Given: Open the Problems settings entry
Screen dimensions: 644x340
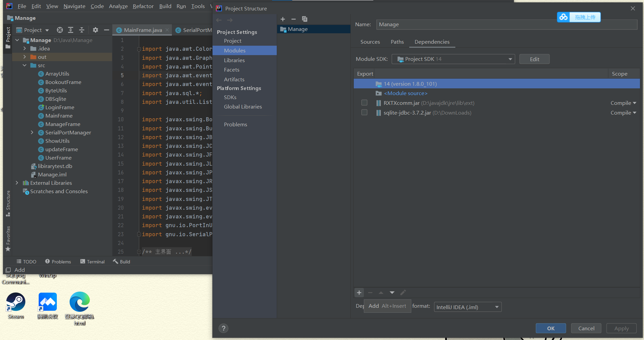Looking at the screenshot, I should click(235, 124).
